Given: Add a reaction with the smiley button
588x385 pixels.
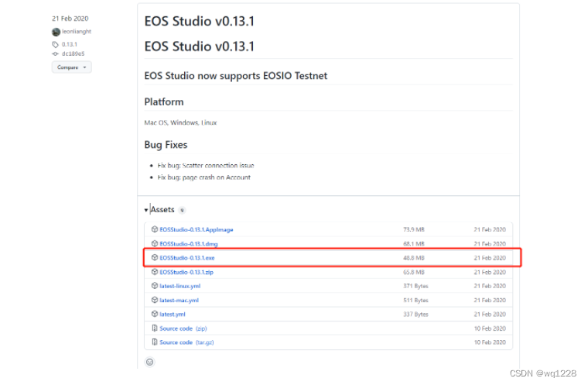Looking at the screenshot, I should coord(149,362).
